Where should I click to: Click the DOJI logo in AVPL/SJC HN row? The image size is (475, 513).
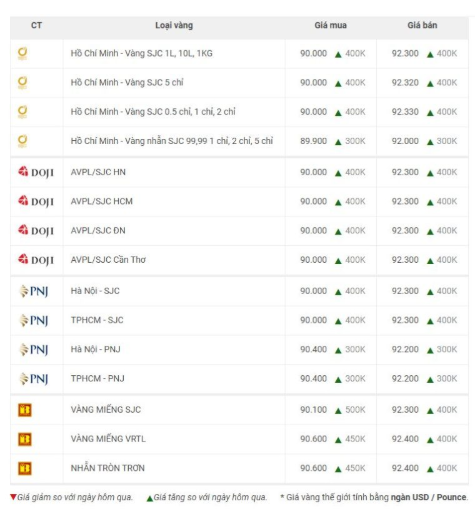[36, 172]
